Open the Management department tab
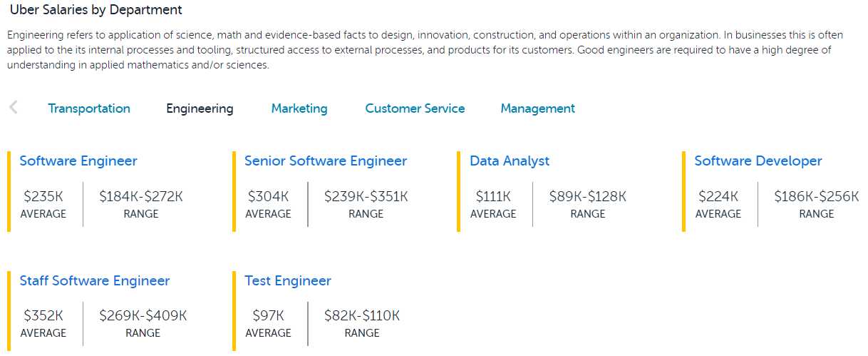The height and width of the screenshot is (356, 868). point(537,108)
